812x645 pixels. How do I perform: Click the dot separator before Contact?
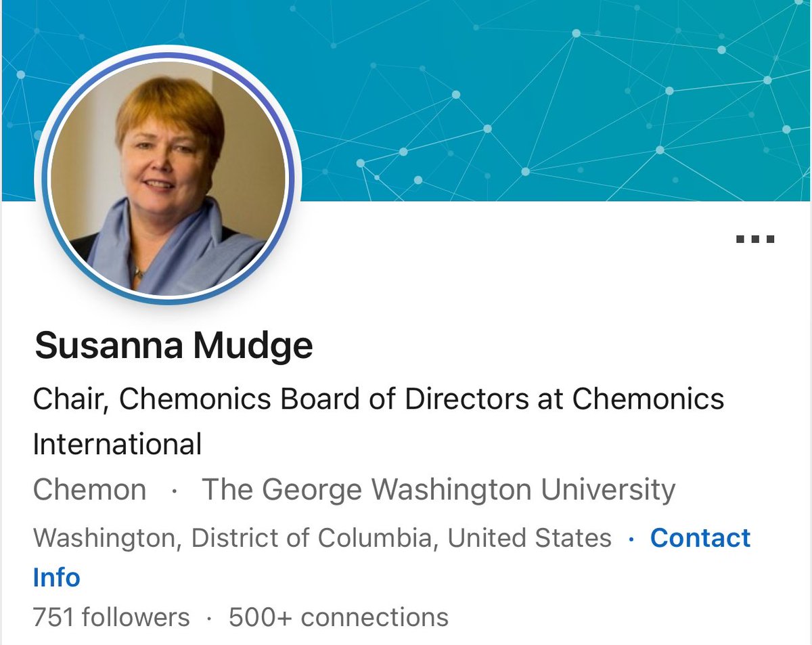tap(631, 539)
